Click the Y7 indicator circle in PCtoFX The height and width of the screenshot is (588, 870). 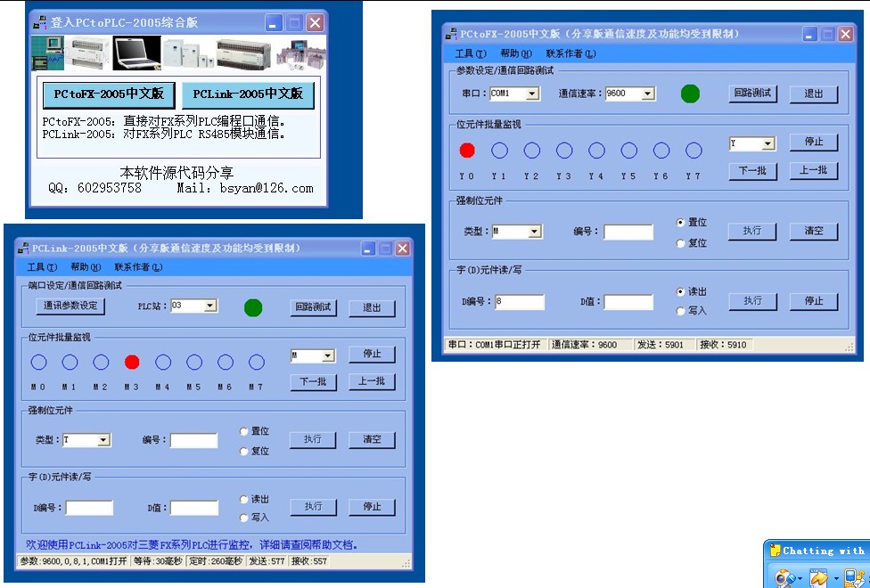click(694, 150)
